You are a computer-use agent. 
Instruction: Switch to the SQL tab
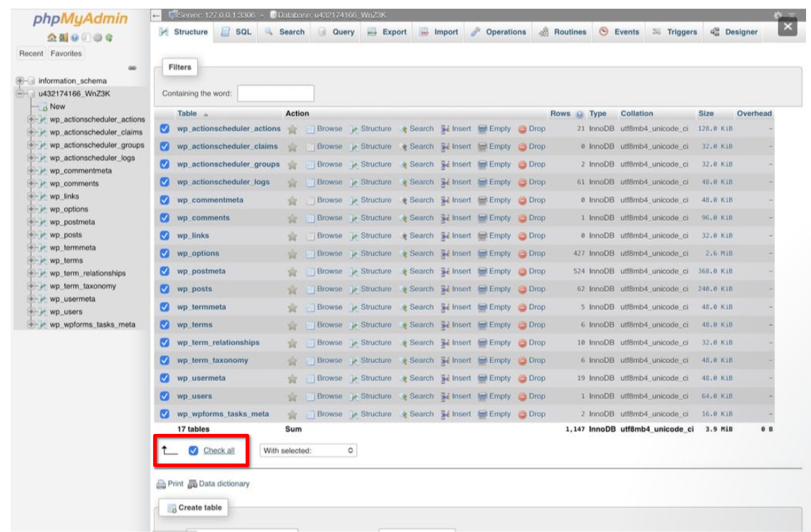point(236,32)
